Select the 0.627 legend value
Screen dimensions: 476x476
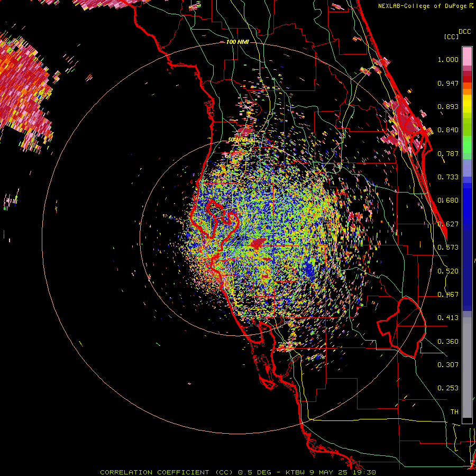pos(448,224)
